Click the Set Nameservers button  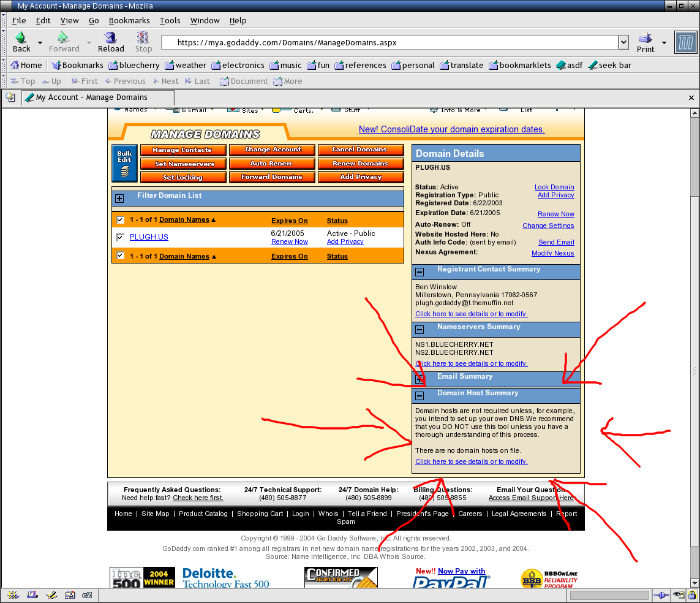pos(183,164)
